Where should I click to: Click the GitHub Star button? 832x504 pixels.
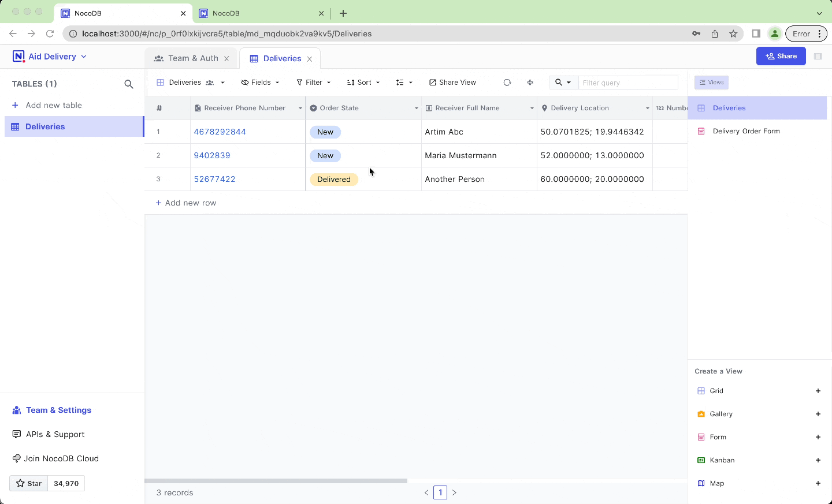click(x=29, y=483)
